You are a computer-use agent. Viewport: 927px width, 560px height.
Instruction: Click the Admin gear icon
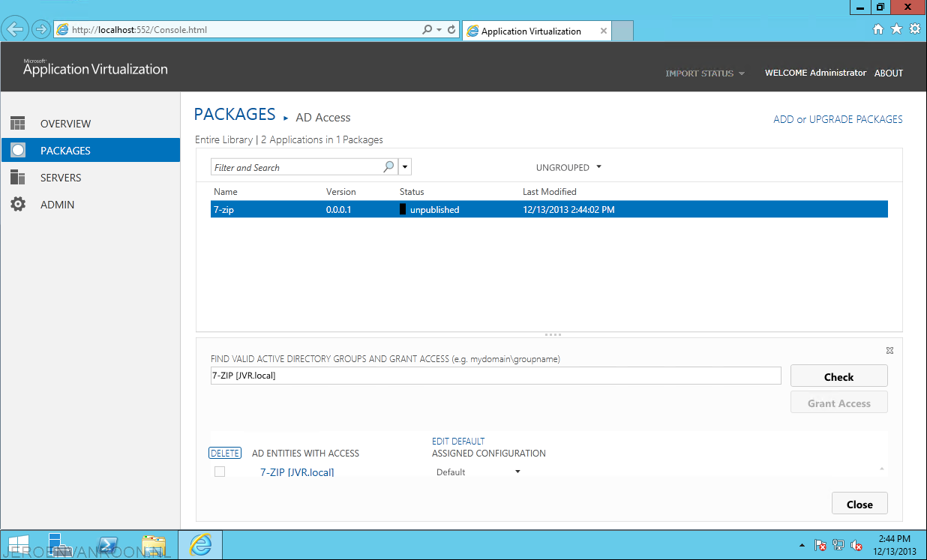pyautogui.click(x=18, y=205)
